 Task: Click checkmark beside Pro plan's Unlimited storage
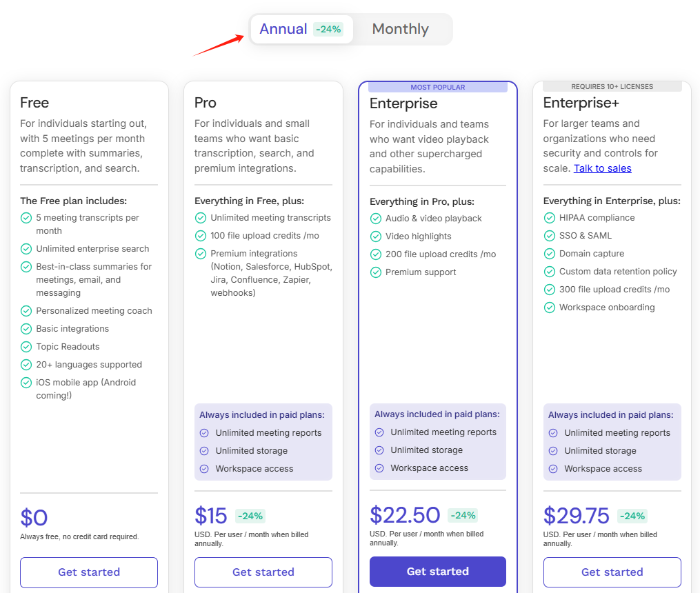[x=204, y=451]
